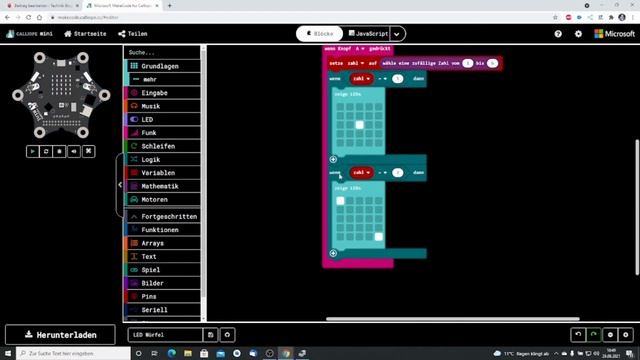
Task: Click the GitHub icon next to project name
Action: pyautogui.click(x=227, y=335)
